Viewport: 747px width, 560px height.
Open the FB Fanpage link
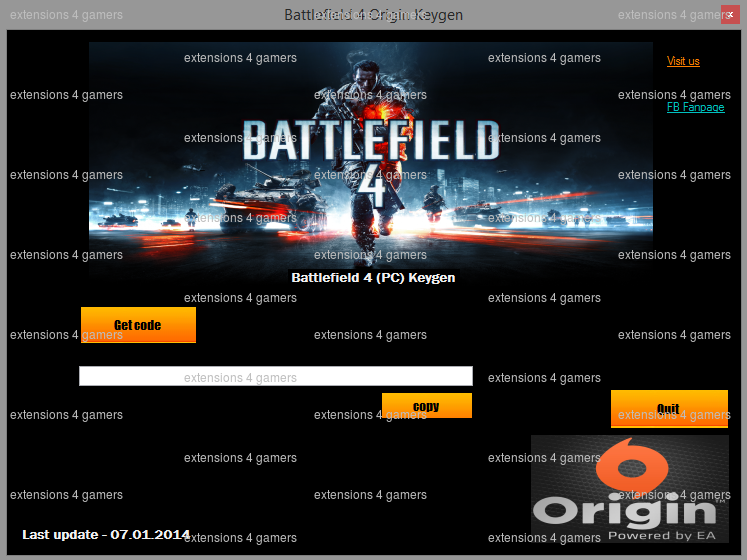[x=696, y=107]
